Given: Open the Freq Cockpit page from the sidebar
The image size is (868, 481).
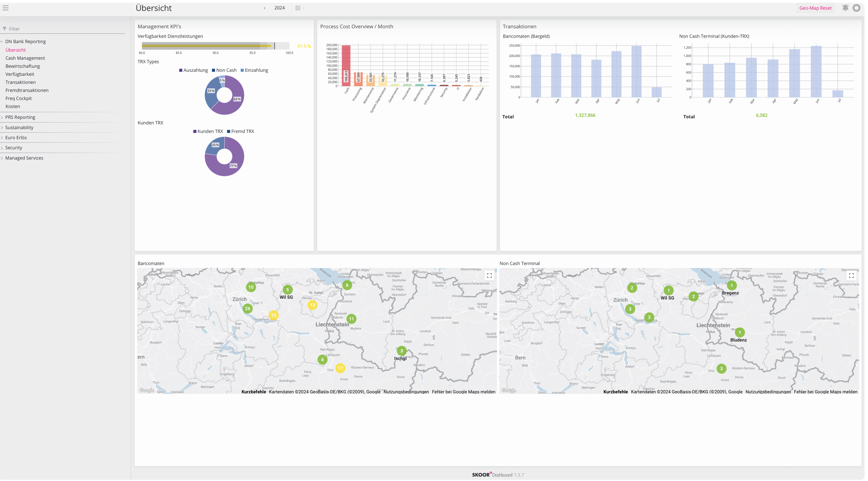Looking at the screenshot, I should (18, 98).
